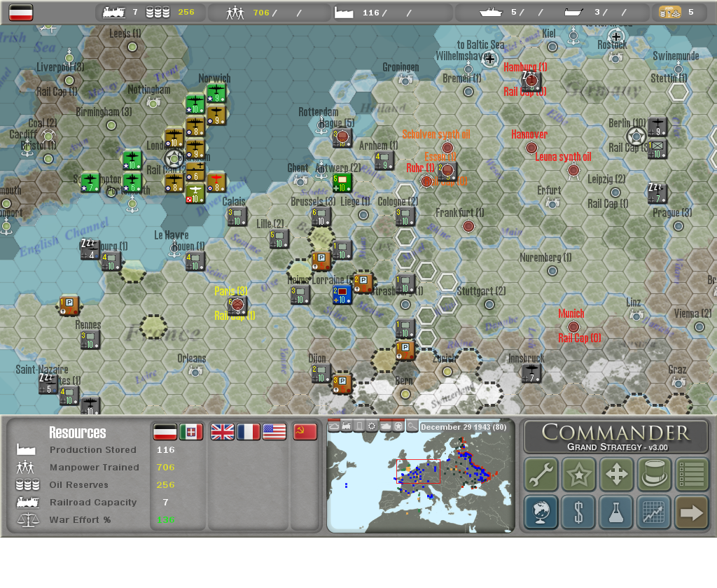Viewport: 717px width, 588px height.
Task: Select the Soviet Union flag tab
Action: pyautogui.click(x=305, y=432)
